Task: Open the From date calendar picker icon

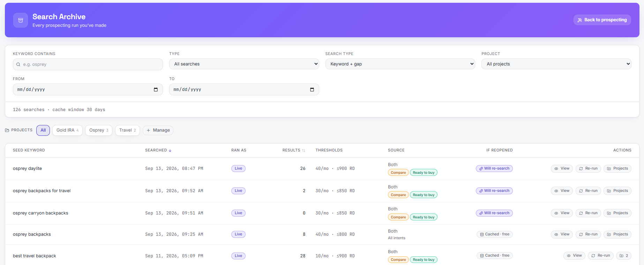Action: (x=156, y=89)
